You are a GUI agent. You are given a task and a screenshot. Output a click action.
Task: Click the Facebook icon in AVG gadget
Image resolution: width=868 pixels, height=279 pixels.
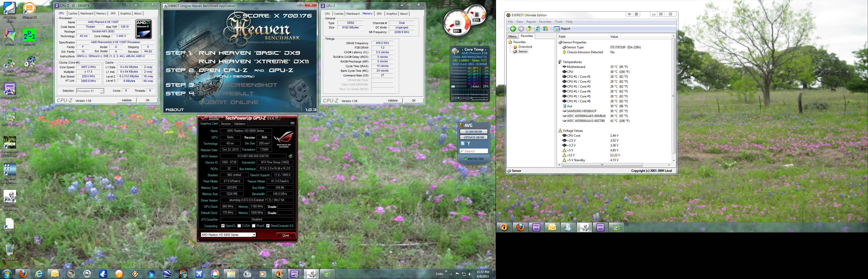tap(468, 143)
